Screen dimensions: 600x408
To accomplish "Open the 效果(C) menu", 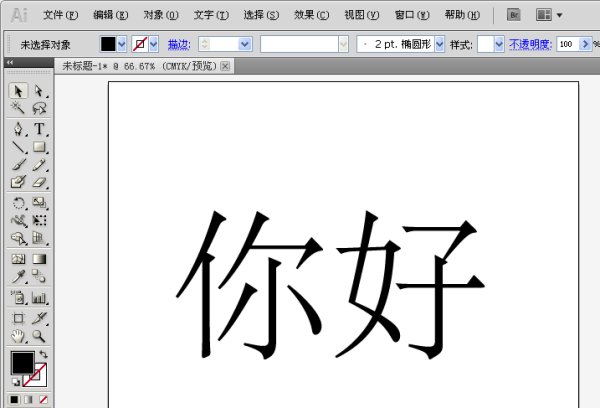I will point(311,15).
